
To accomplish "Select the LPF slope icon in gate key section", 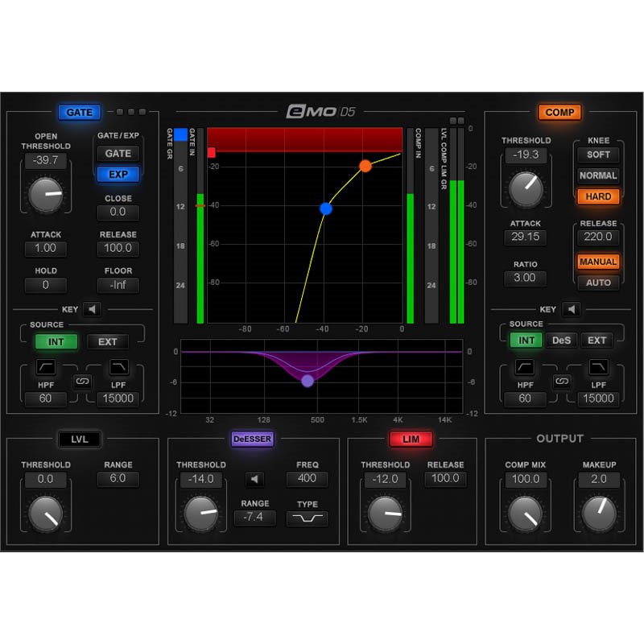I will click(x=118, y=366).
